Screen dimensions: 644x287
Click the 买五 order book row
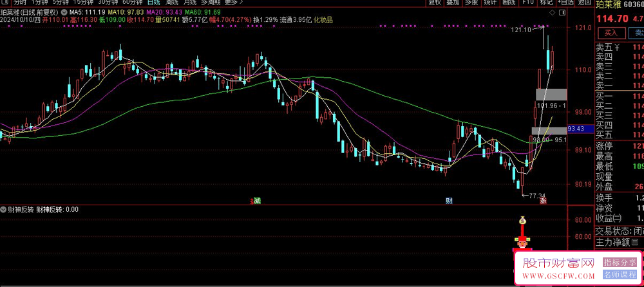(x=620, y=134)
